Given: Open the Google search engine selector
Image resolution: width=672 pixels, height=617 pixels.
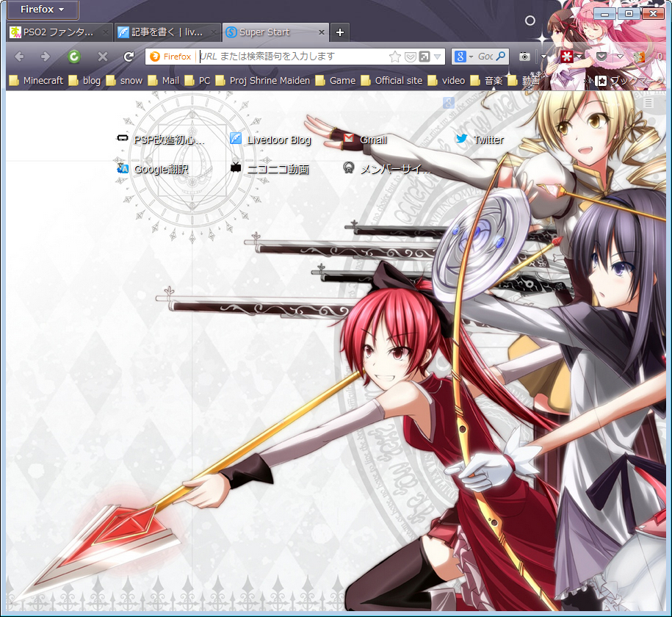Looking at the screenshot, I should coord(463,57).
